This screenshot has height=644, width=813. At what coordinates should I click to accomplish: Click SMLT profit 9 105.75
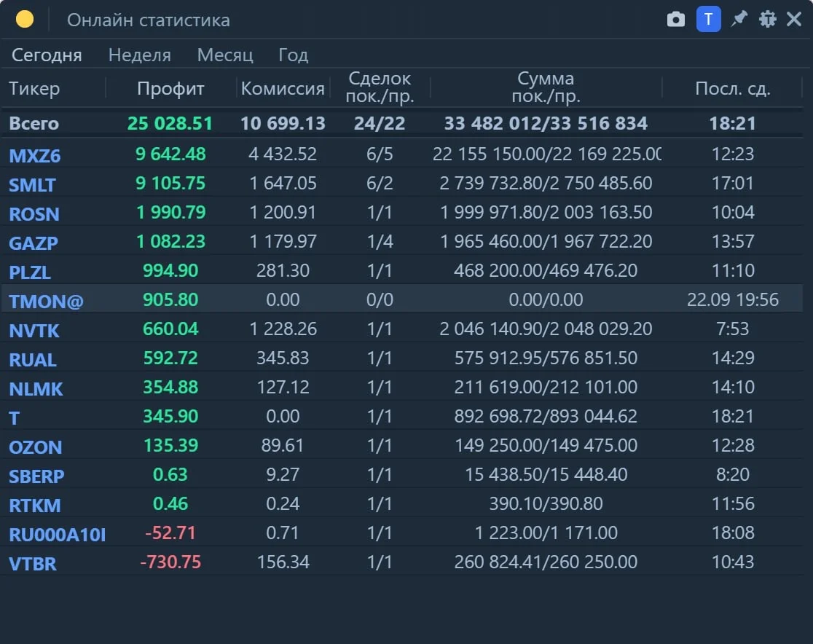[170, 183]
